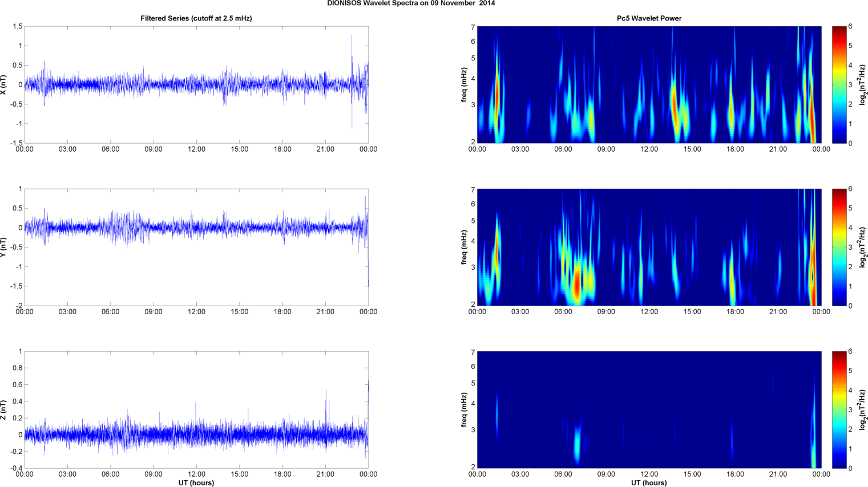Click the 'freq (mHz)' label of the X spectrogram
Screen dimensions: 868x487
coord(465,84)
